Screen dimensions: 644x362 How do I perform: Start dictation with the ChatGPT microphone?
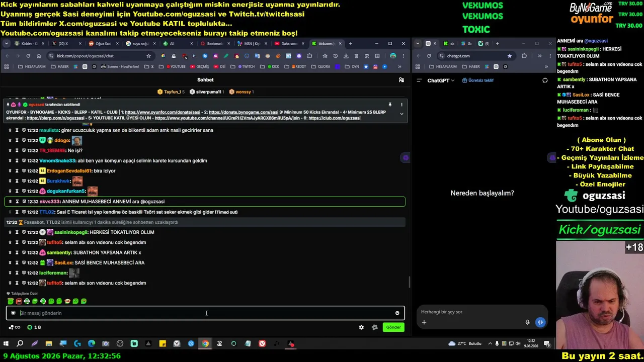point(528,322)
